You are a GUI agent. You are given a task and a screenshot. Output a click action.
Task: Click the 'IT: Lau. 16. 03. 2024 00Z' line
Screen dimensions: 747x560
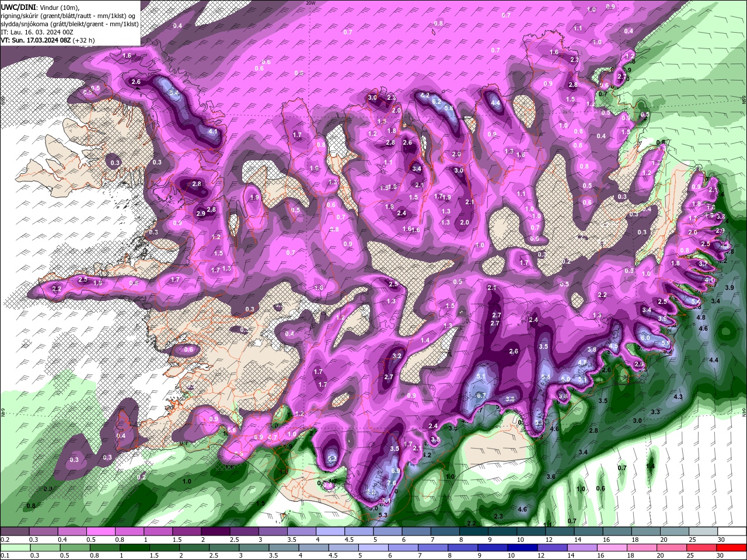37,32
